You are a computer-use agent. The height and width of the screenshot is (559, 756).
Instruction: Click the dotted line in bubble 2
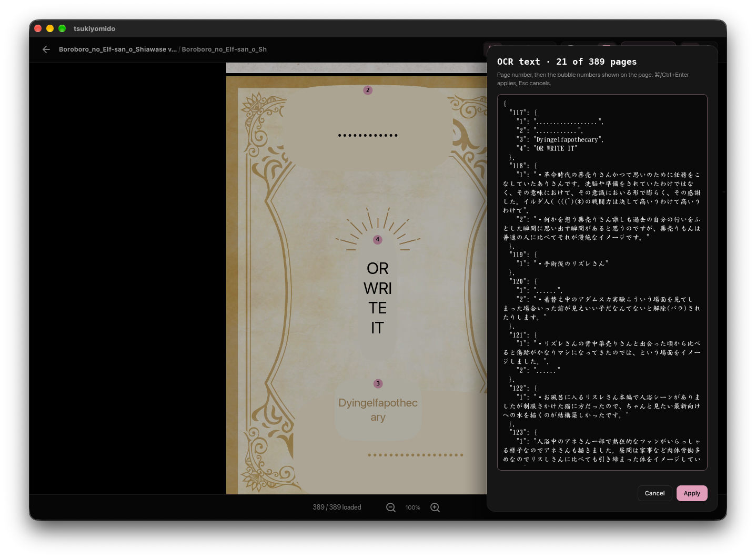[368, 135]
